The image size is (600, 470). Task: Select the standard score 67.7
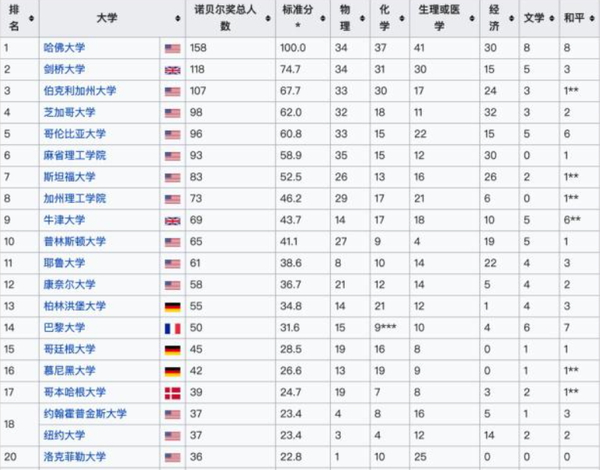(x=290, y=91)
